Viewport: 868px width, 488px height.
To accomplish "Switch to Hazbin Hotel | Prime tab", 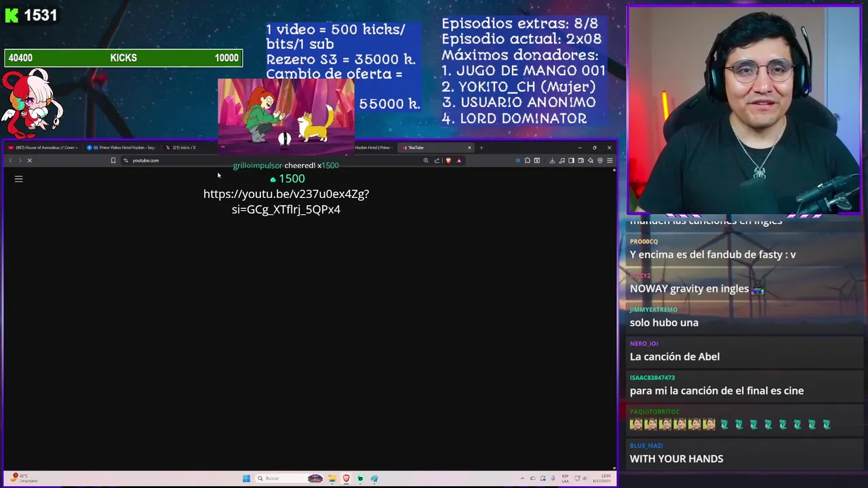I will (372, 148).
